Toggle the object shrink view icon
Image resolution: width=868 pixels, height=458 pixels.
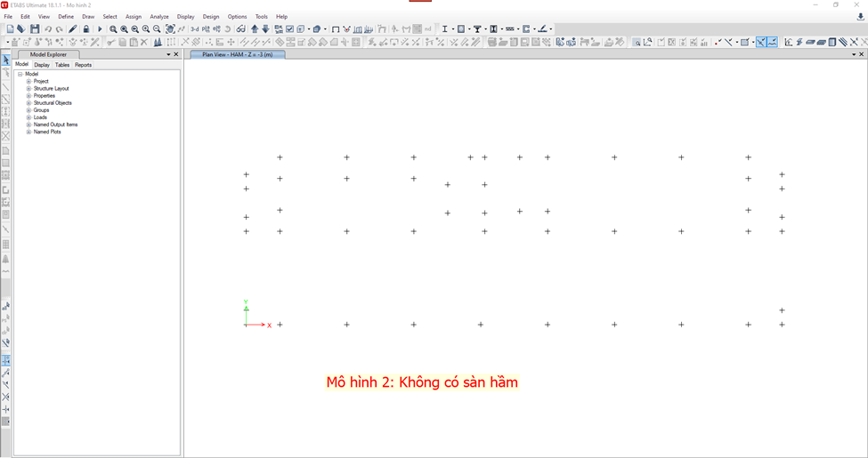point(302,29)
